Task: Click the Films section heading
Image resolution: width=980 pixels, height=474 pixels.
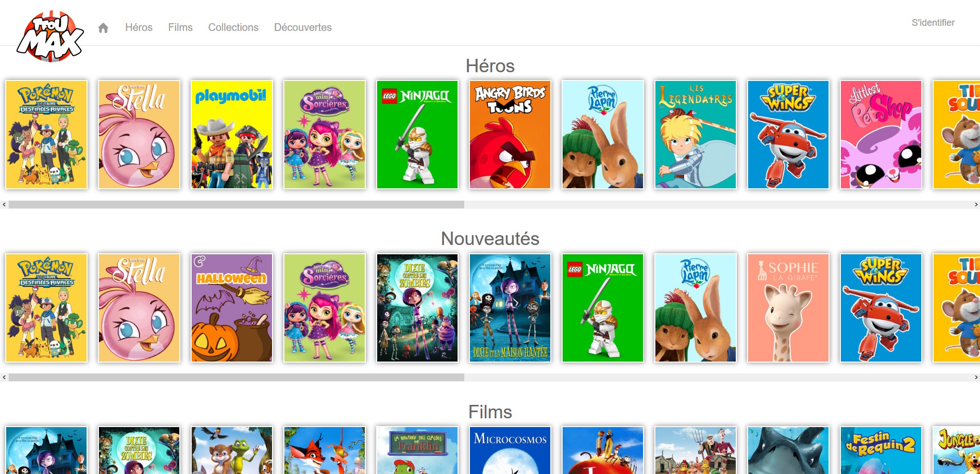Action: click(x=490, y=412)
